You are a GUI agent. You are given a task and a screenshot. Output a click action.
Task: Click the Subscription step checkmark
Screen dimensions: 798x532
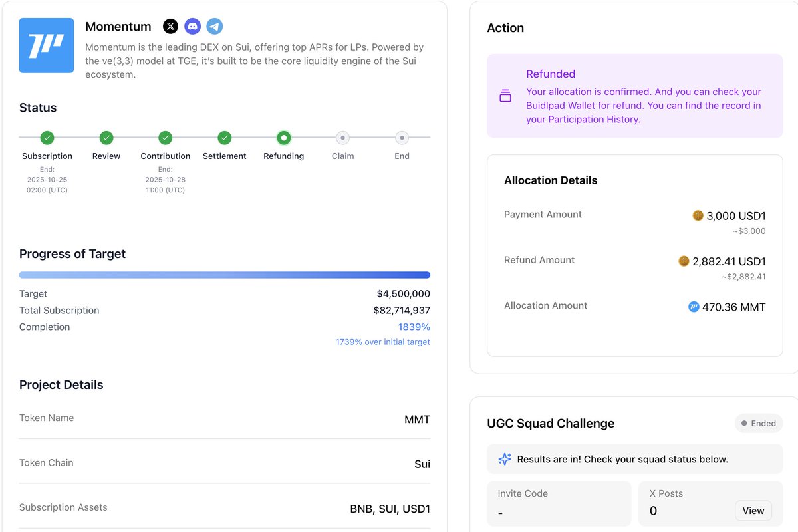click(x=47, y=138)
